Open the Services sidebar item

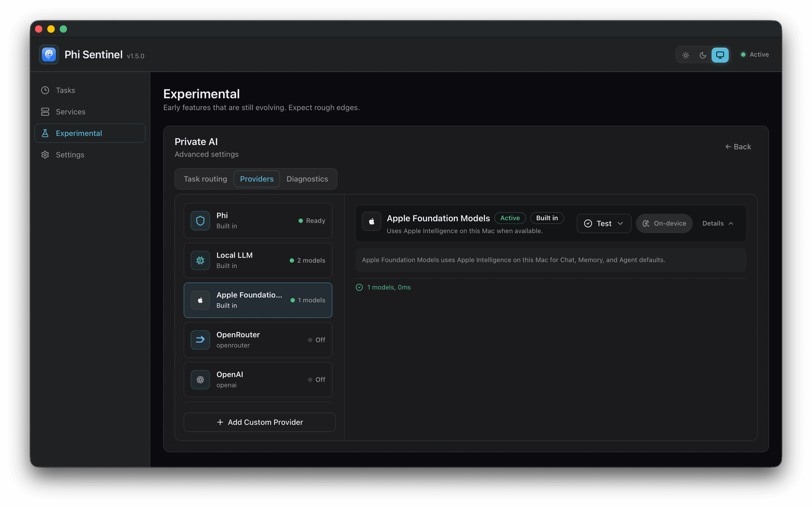click(90, 112)
